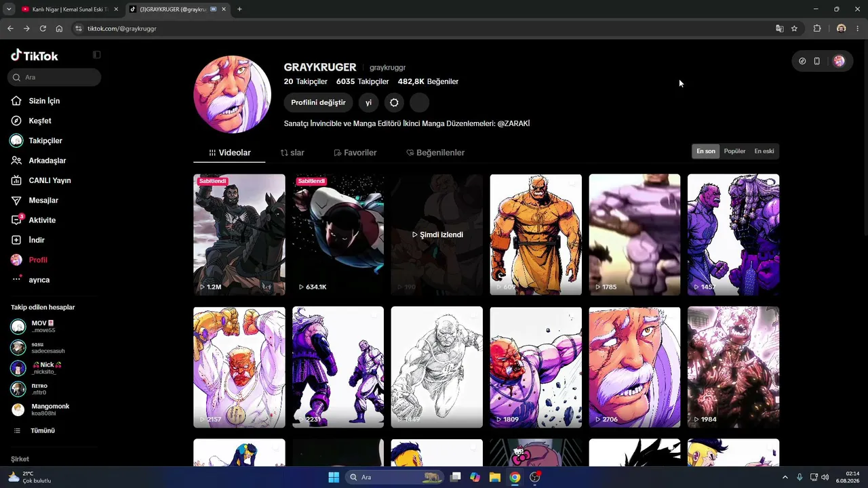This screenshot has width=868, height=488.
Task: Open the Şimdi izlendi video
Action: (437, 235)
